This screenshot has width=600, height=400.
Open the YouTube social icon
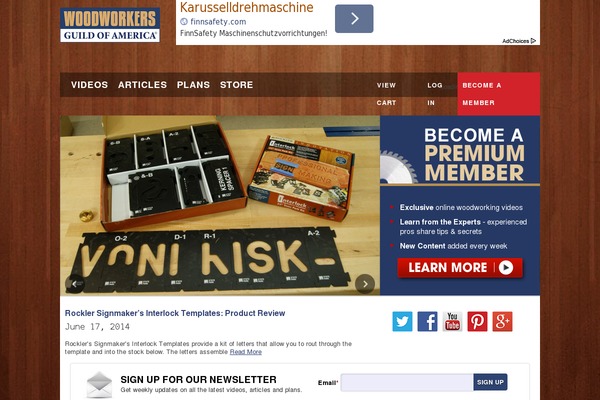pos(452,321)
